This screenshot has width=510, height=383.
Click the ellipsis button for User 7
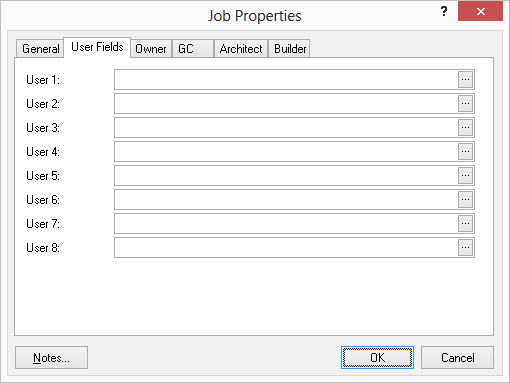pyautogui.click(x=465, y=224)
